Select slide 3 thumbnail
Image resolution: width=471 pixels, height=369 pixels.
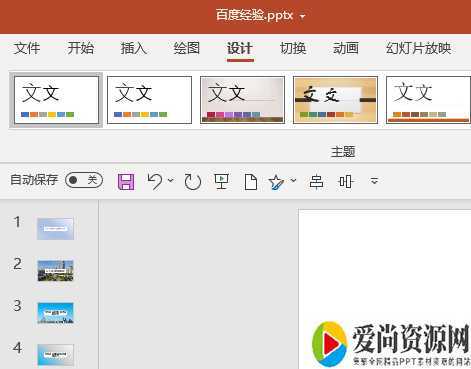[x=55, y=313]
